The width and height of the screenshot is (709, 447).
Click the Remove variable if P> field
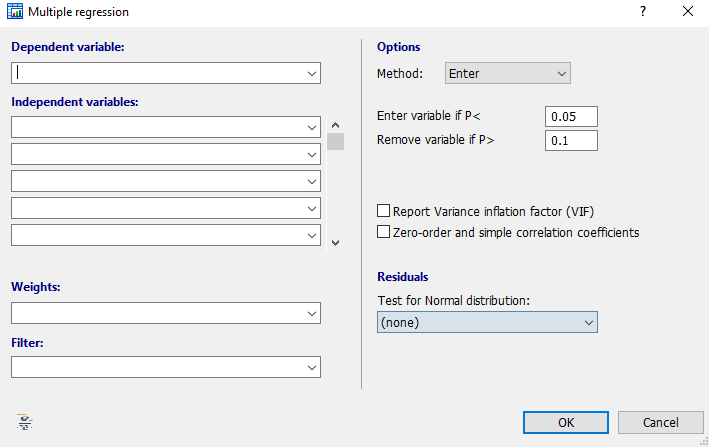coord(571,140)
